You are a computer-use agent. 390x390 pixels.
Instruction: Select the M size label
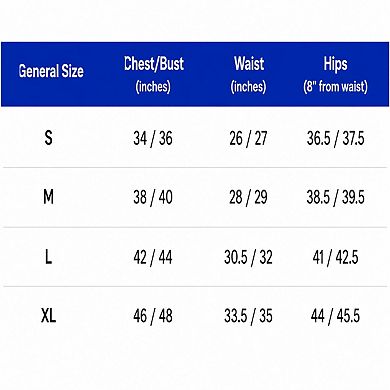tap(49, 197)
